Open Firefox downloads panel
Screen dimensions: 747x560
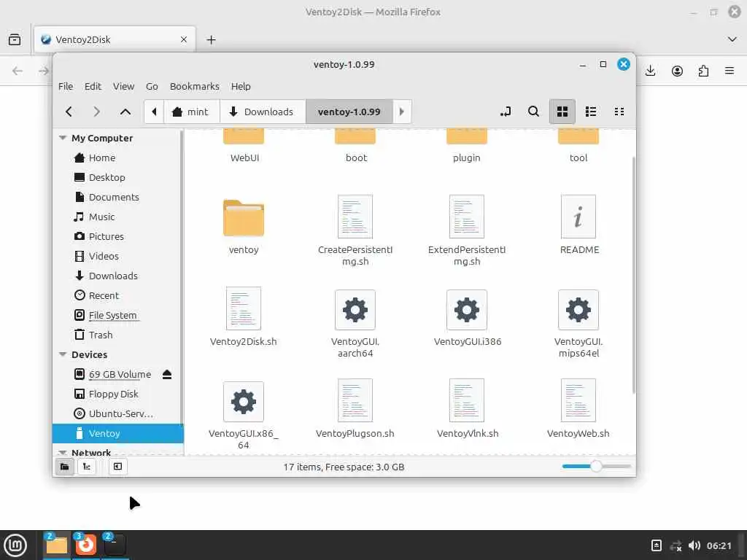(650, 71)
